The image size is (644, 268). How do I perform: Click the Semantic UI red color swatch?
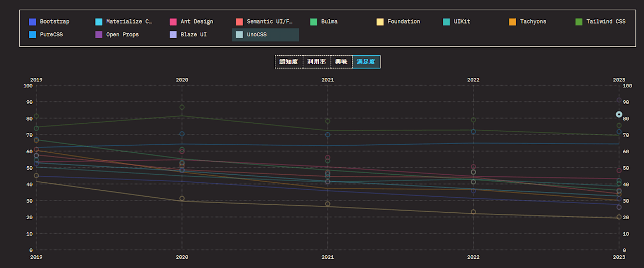(239, 22)
